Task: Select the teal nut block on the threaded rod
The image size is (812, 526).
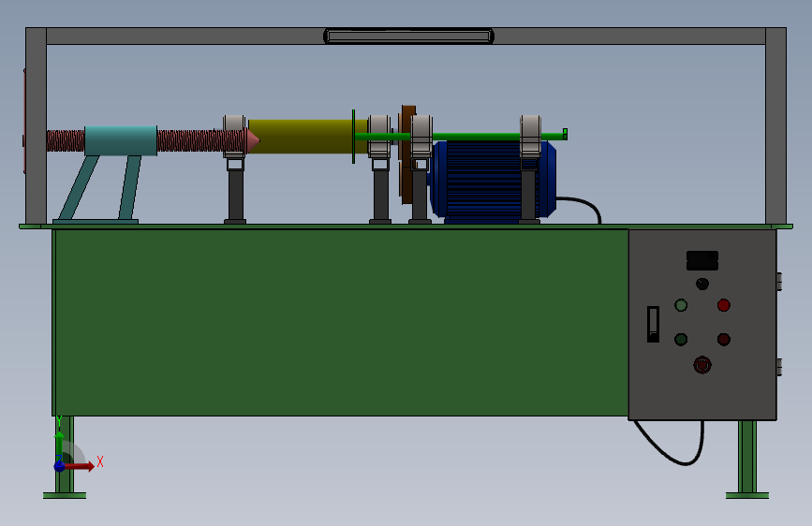Action: (121, 140)
